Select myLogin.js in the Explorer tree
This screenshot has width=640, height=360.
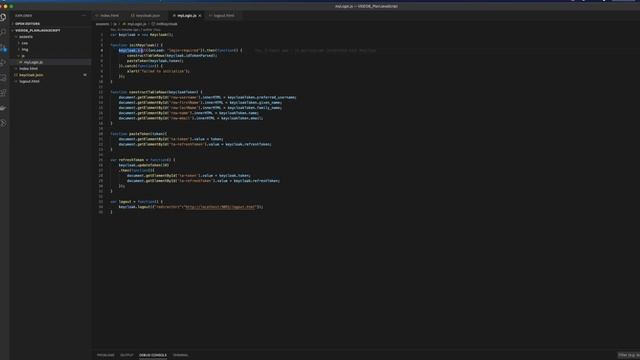point(33,62)
